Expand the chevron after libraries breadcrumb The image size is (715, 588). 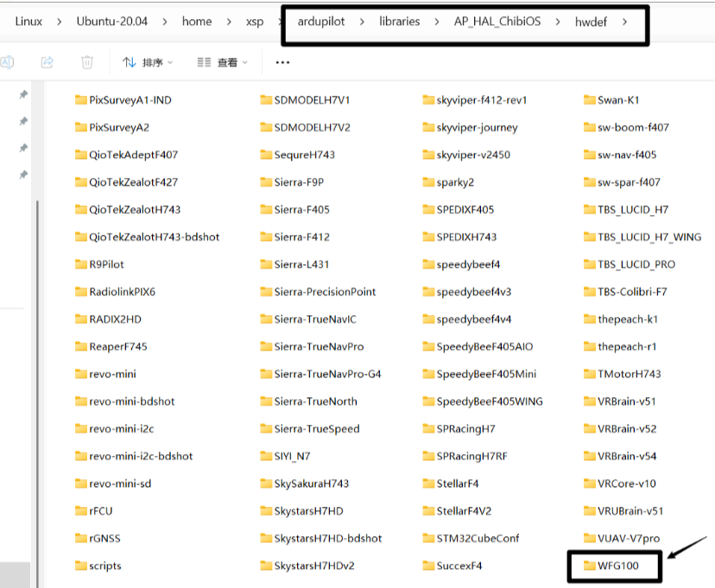point(436,22)
